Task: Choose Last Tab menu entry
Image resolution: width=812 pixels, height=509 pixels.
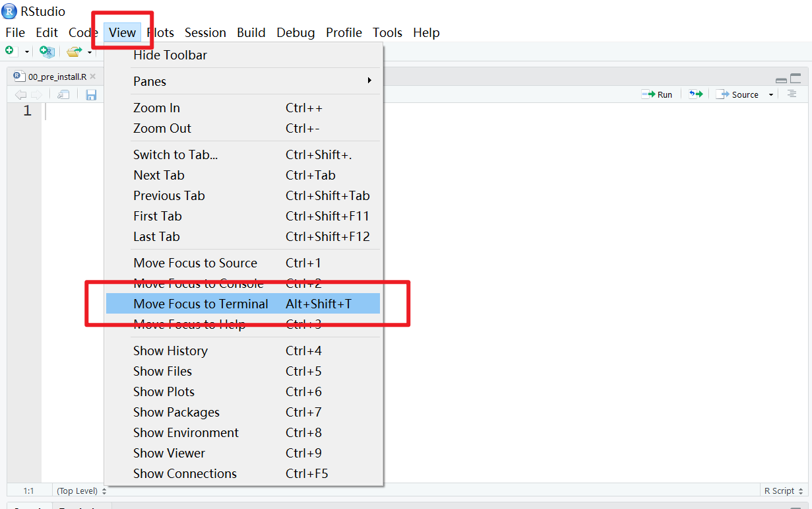Action: pyautogui.click(x=243, y=236)
